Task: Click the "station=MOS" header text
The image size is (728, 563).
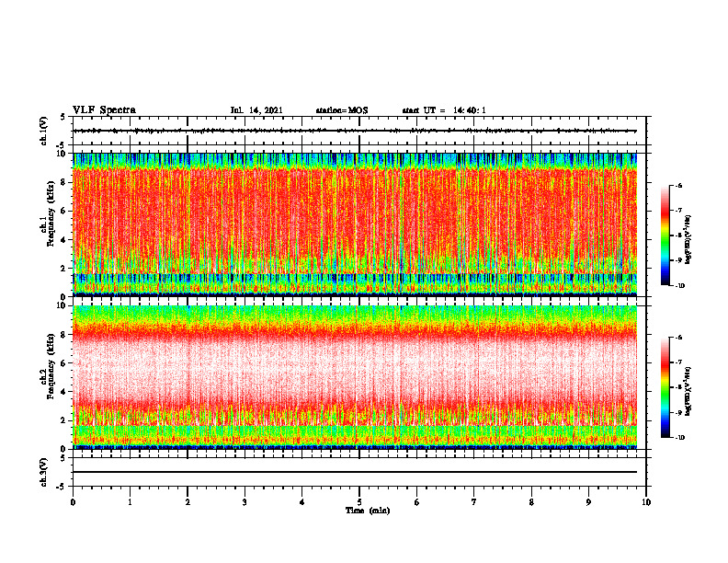Action: point(342,110)
